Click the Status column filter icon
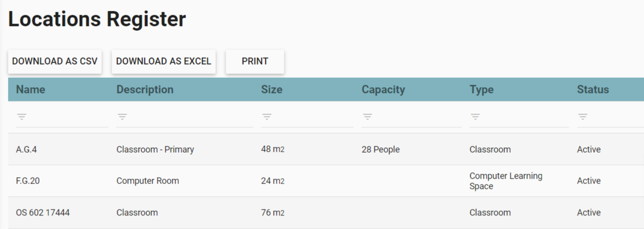This screenshot has height=229, width=644. tap(583, 116)
